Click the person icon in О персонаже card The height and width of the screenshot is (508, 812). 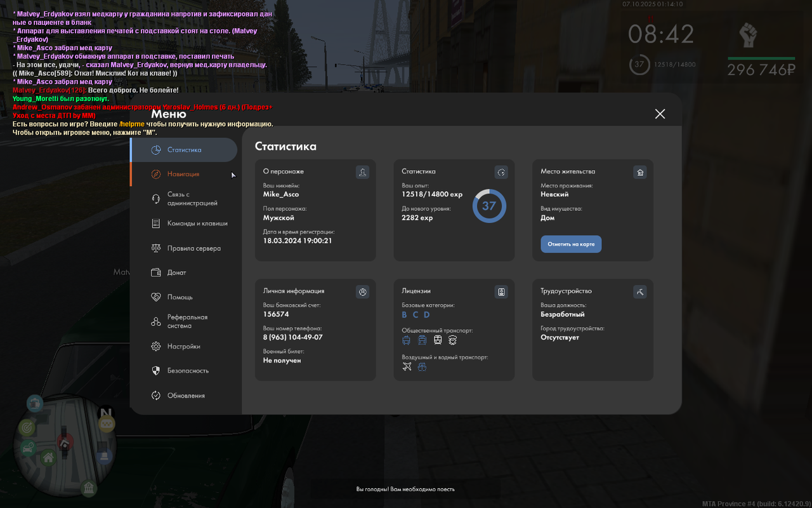tap(362, 172)
